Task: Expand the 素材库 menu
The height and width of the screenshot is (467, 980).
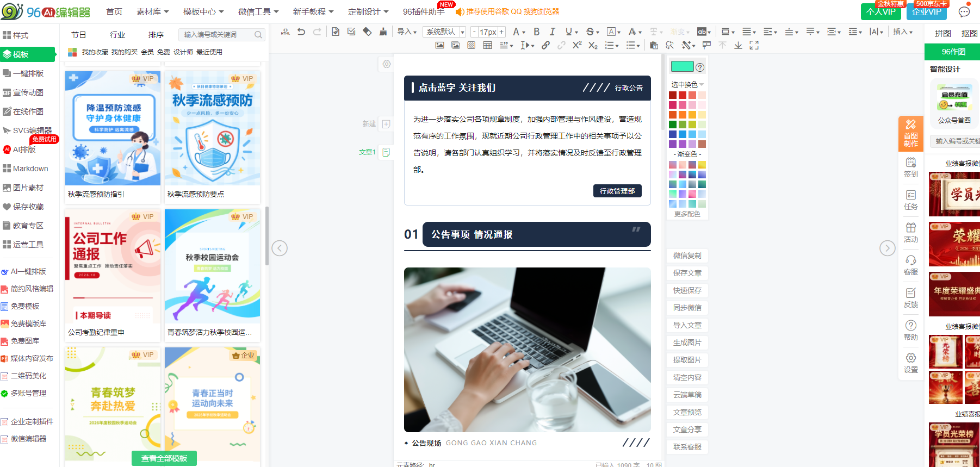Action: tap(152, 11)
